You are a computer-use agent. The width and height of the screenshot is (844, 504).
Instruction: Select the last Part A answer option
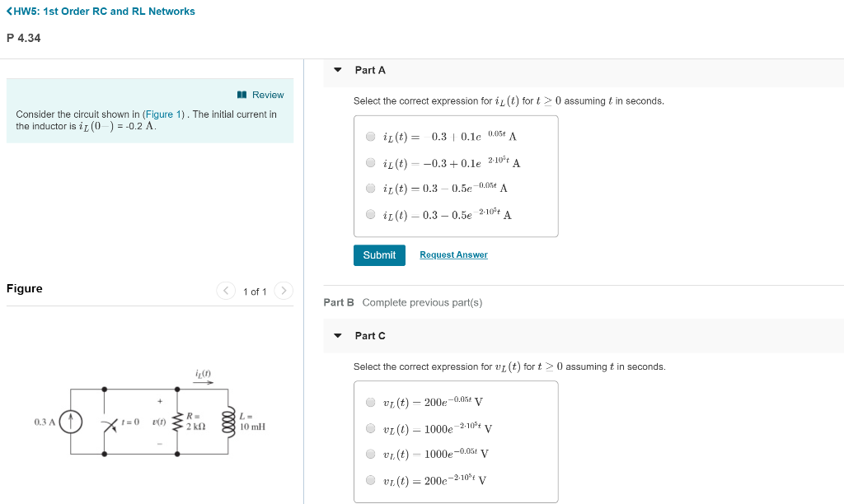371,214
